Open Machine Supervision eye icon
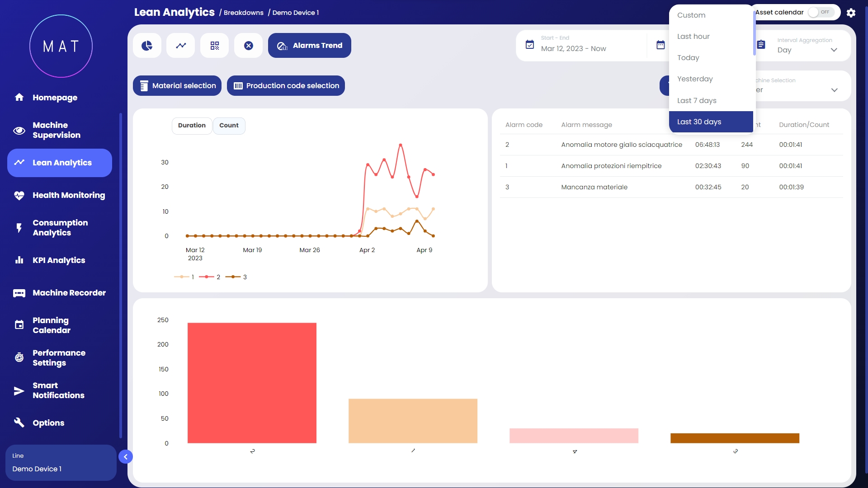This screenshot has height=488, width=868. point(19,131)
